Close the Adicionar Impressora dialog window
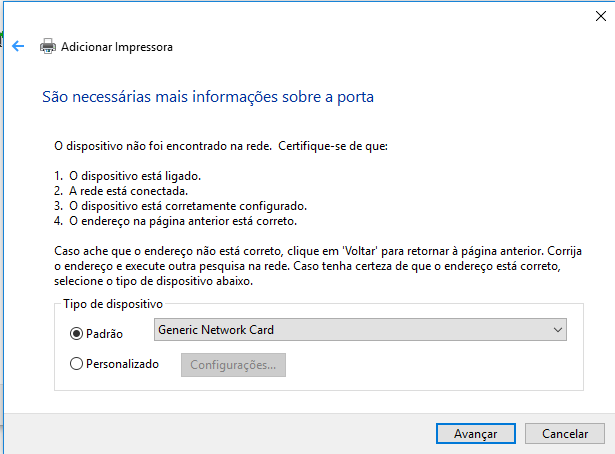 tap(598, 16)
